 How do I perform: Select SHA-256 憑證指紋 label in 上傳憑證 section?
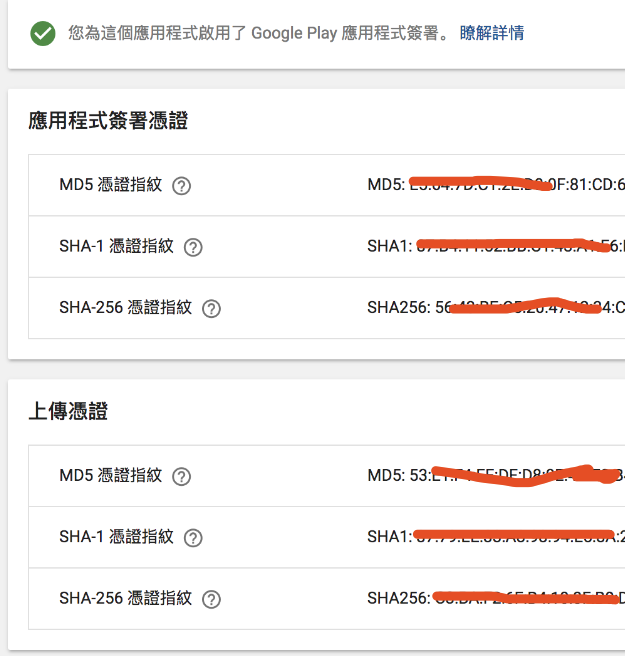(126, 598)
